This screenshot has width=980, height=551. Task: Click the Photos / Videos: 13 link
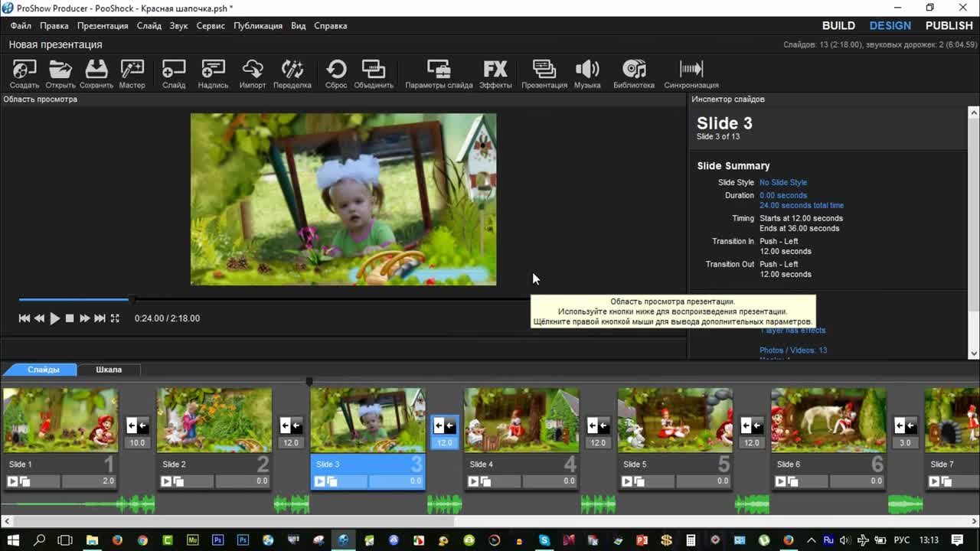(793, 350)
